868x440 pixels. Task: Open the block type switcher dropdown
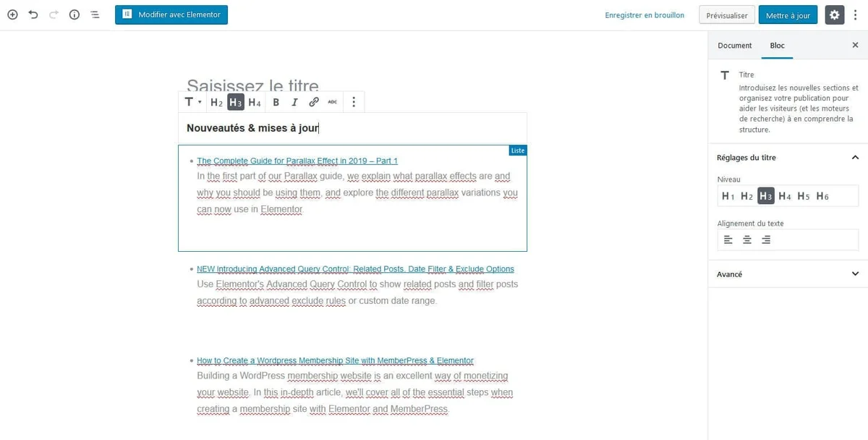coord(192,102)
